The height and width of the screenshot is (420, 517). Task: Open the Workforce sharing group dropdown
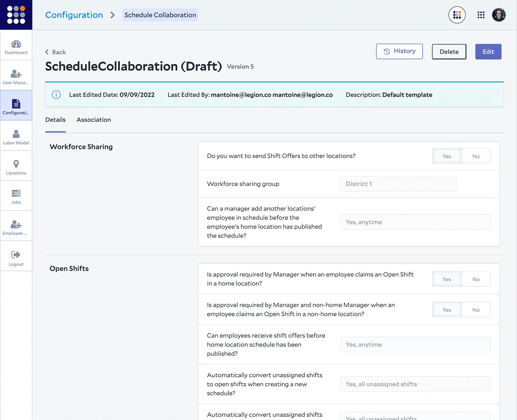[x=398, y=184]
